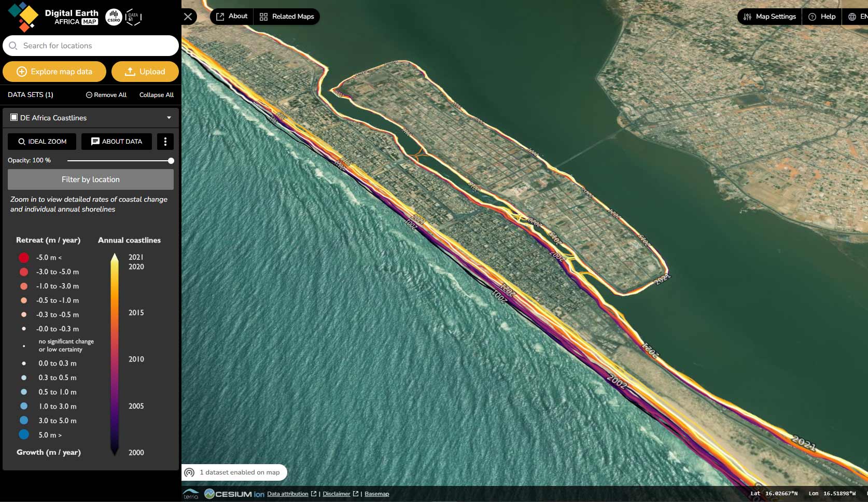
Task: Open the three-dot dataset options menu
Action: (x=165, y=142)
